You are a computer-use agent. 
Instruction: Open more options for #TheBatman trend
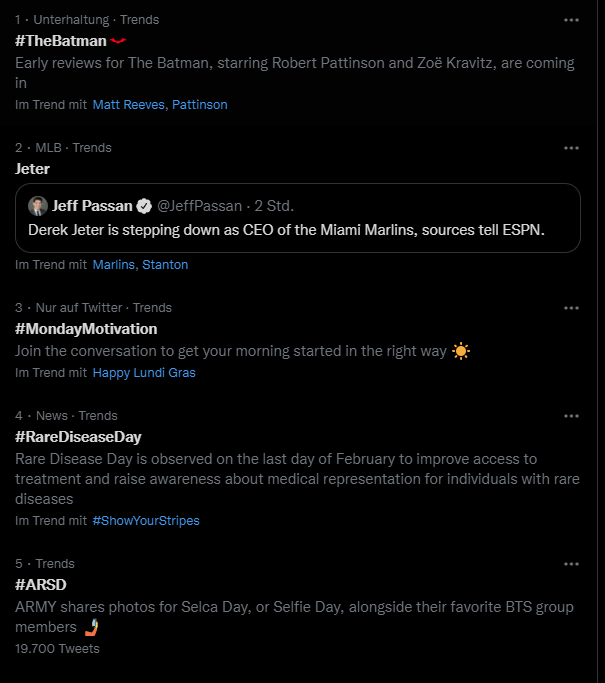point(571,20)
